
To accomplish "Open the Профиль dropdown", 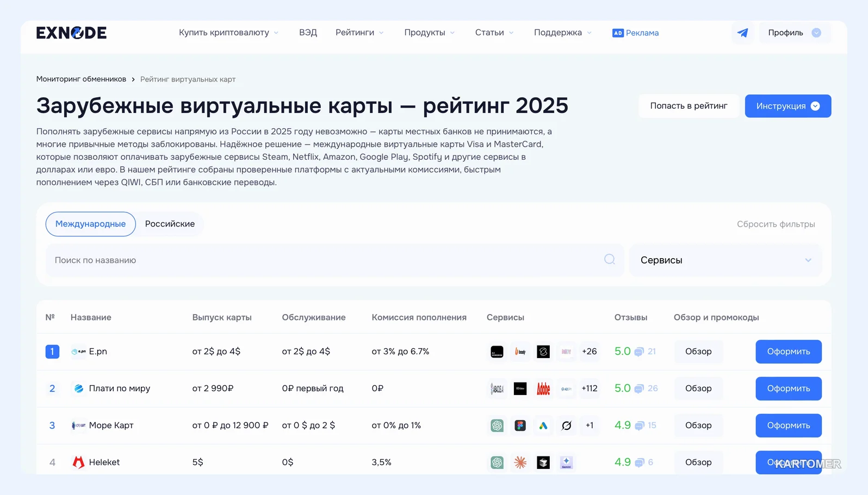I will pos(795,33).
